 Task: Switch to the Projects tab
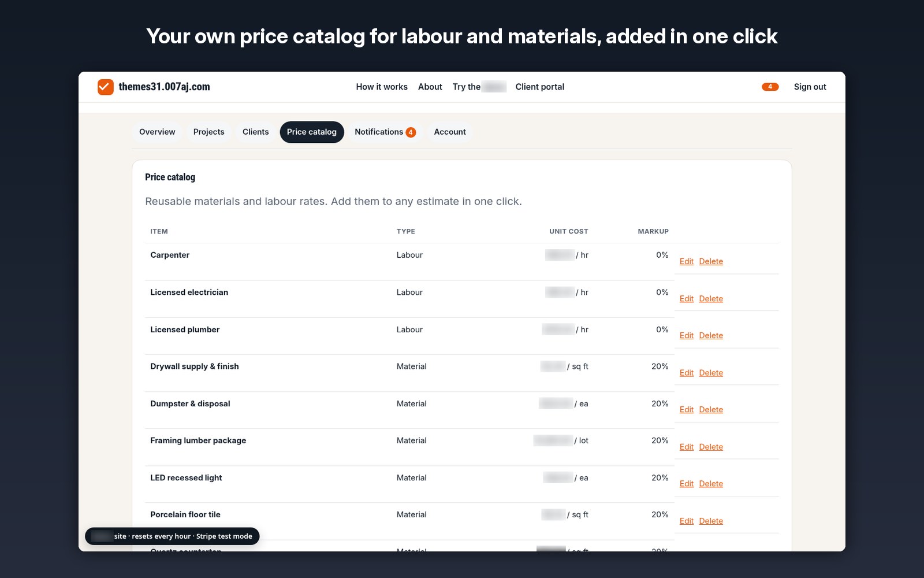(209, 132)
